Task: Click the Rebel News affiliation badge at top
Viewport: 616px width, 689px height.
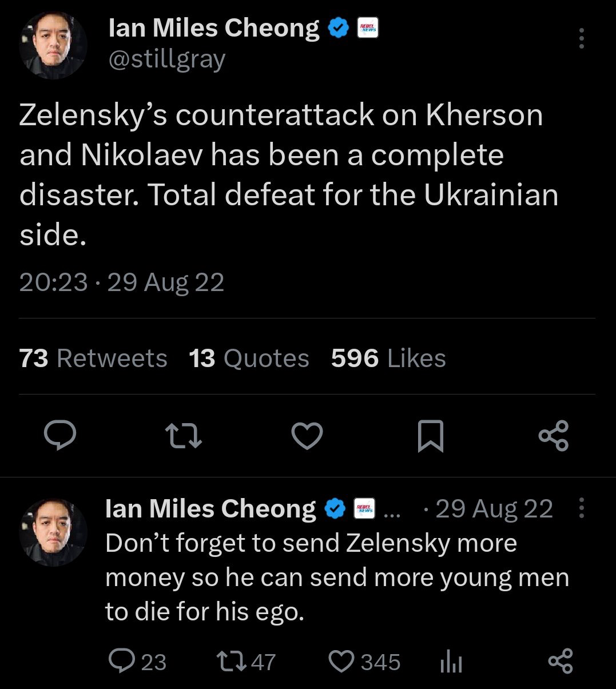Action: [x=367, y=29]
